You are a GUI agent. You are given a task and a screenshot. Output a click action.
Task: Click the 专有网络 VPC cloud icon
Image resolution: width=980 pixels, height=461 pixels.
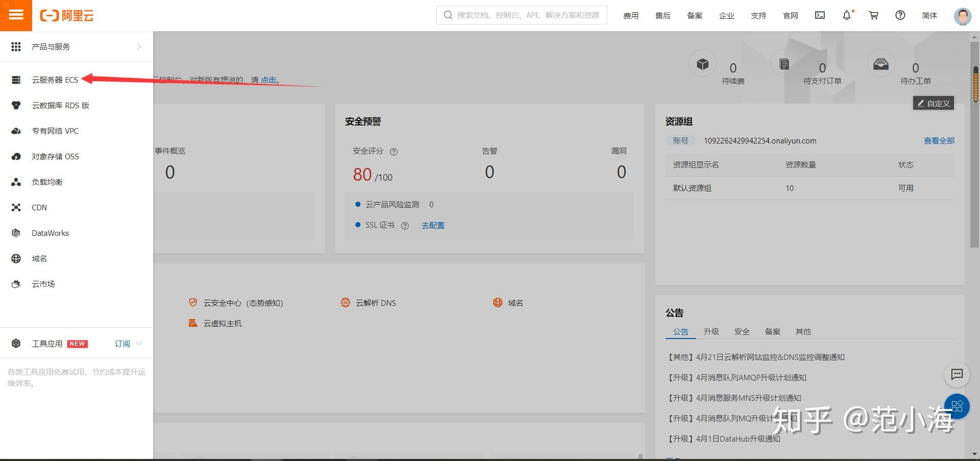(x=16, y=131)
